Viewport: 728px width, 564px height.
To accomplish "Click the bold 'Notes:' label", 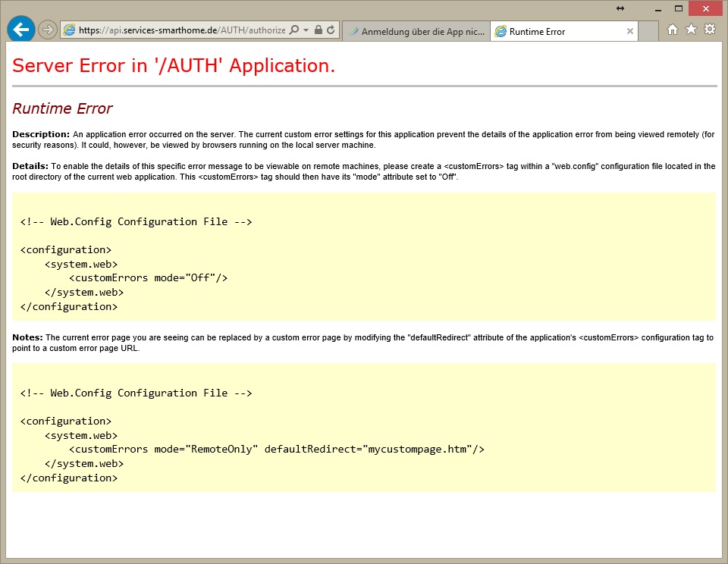I will [x=27, y=337].
